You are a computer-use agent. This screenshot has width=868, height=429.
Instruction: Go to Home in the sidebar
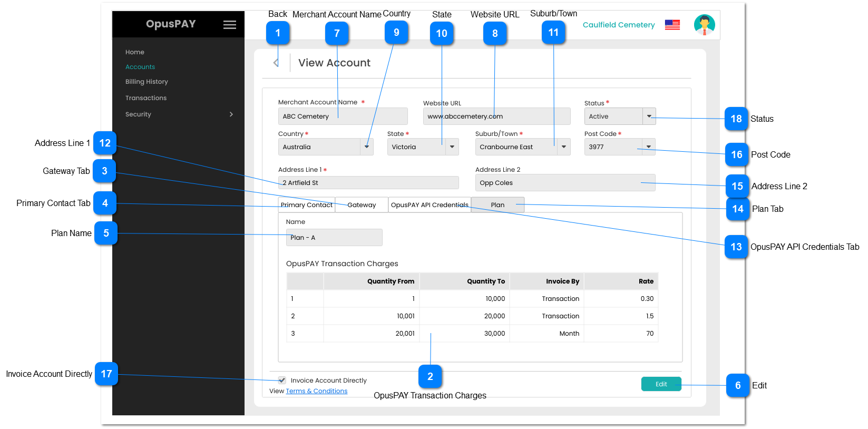[x=135, y=52]
